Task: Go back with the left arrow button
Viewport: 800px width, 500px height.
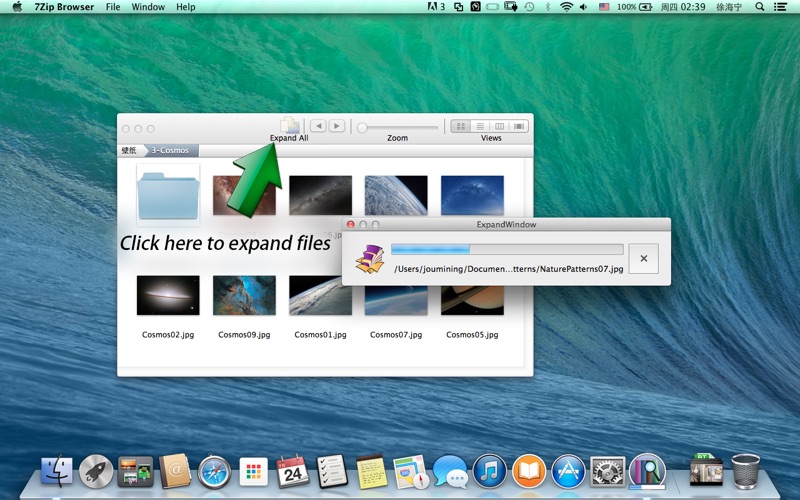Action: (318, 126)
